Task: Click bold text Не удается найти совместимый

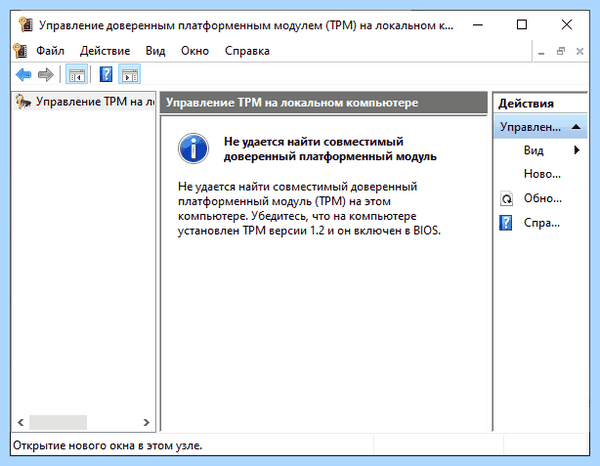Action: point(313,142)
